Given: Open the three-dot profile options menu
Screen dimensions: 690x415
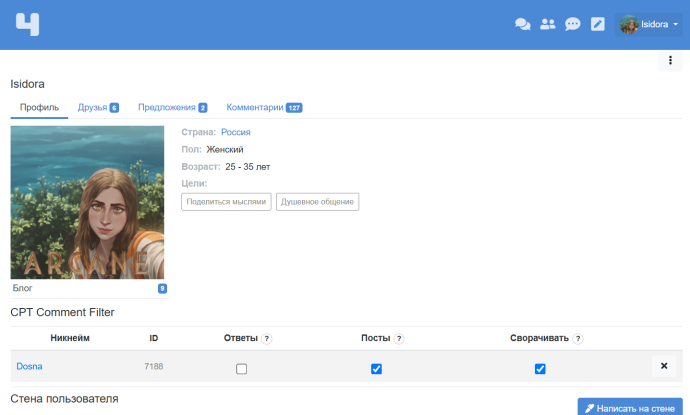Looking at the screenshot, I should tap(670, 62).
